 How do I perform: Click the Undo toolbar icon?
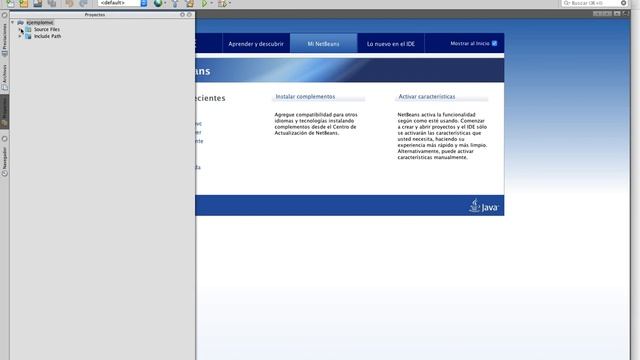click(x=69, y=3)
